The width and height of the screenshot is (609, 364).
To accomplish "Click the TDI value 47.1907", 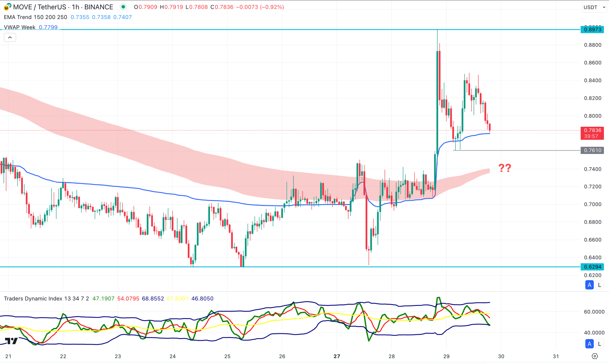I will click(103, 298).
